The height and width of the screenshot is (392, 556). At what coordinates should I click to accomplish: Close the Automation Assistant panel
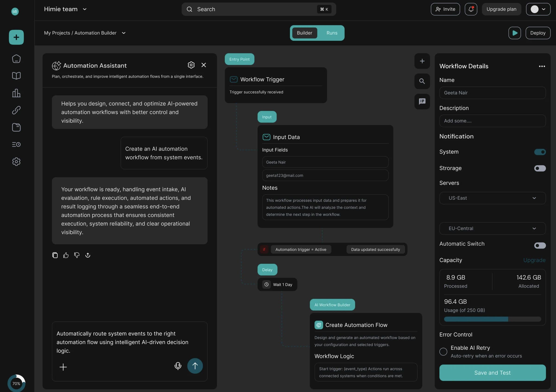pos(204,65)
